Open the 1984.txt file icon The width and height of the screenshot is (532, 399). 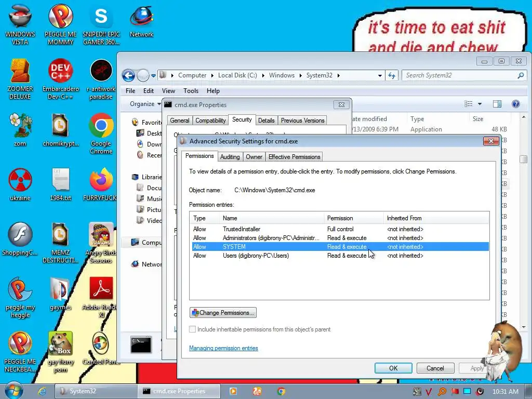(x=60, y=184)
